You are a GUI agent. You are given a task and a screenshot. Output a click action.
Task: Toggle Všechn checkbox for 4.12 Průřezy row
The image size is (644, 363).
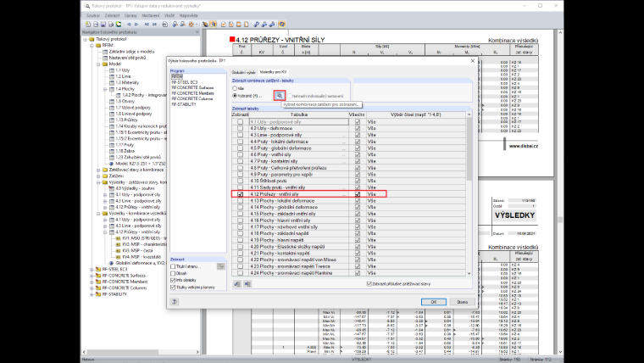tap(358, 194)
